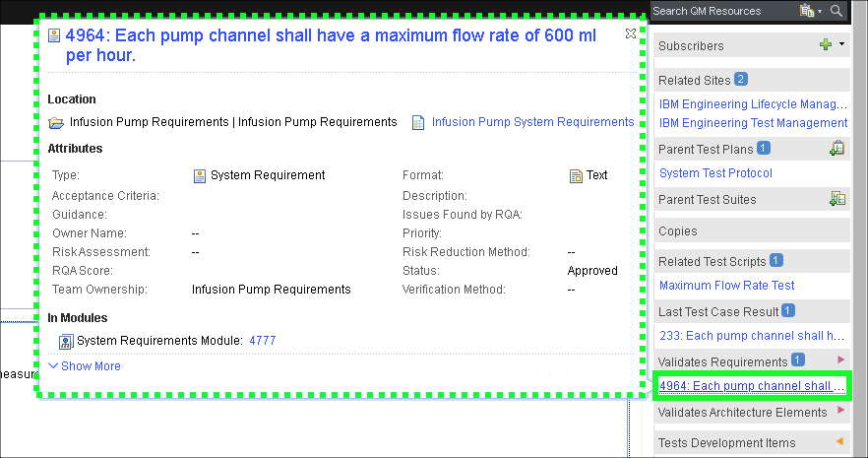Click Add Parent Test Plans icon

pos(837,149)
